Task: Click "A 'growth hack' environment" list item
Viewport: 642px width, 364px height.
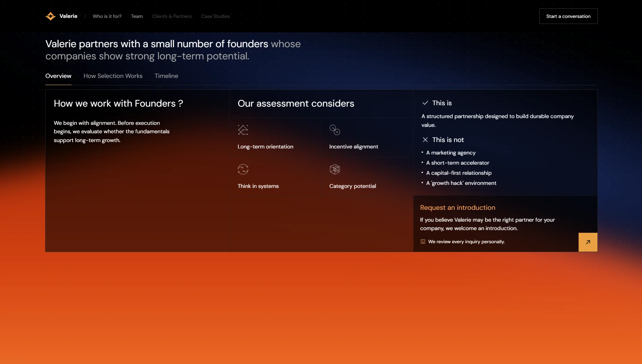Action: [x=461, y=183]
